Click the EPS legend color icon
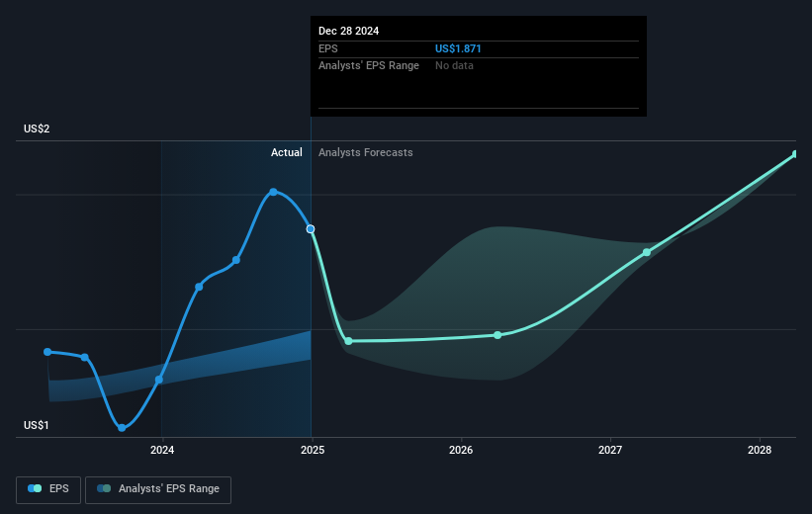The image size is (812, 514). (35, 488)
